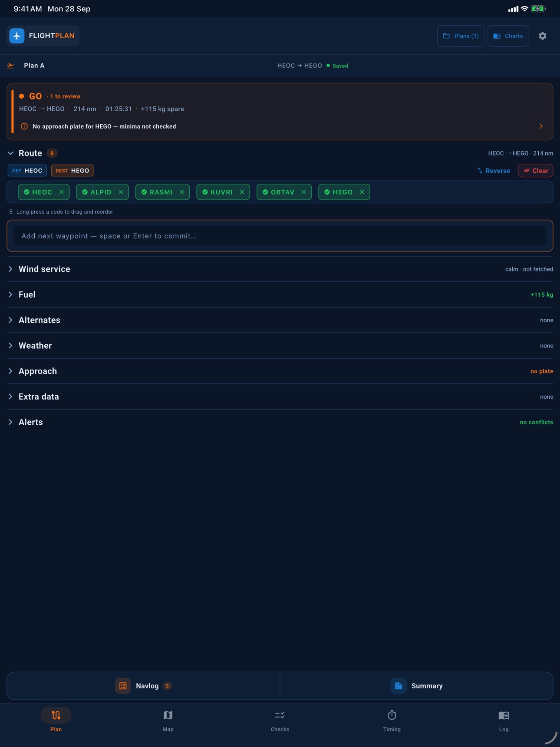Click the green check on RASMI chip
560x747 pixels.
pyautogui.click(x=144, y=192)
